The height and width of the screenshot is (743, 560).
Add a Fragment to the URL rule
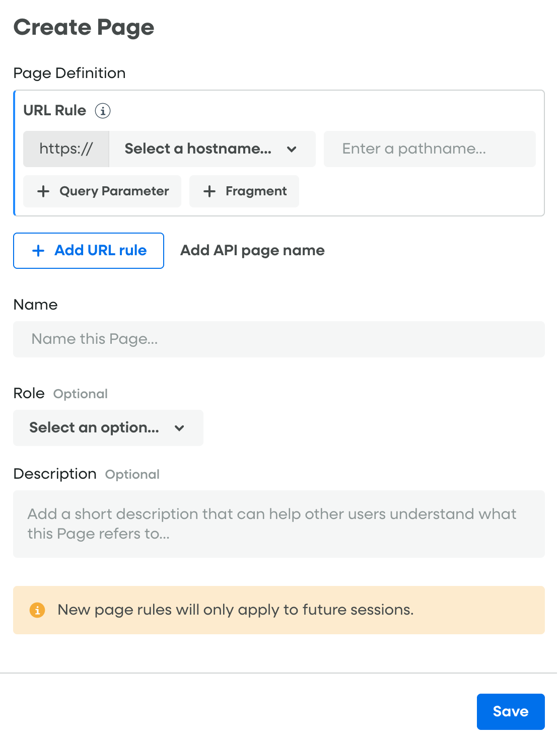pos(256,191)
